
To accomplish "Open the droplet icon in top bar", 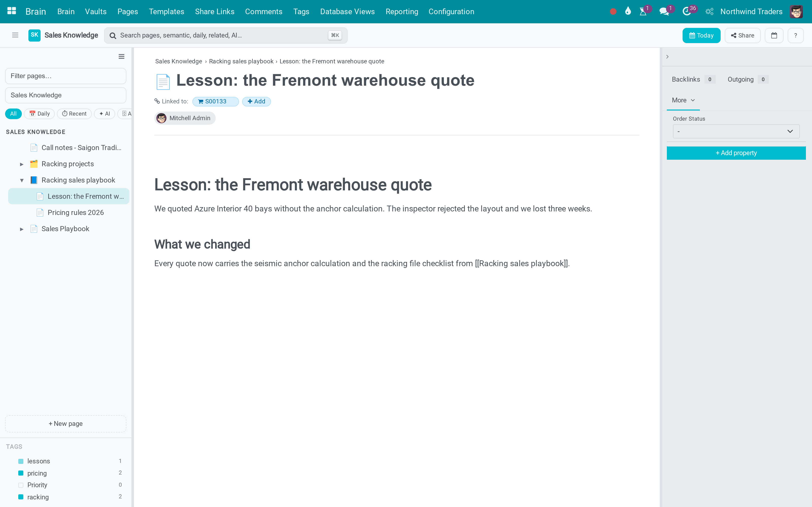I will point(628,11).
